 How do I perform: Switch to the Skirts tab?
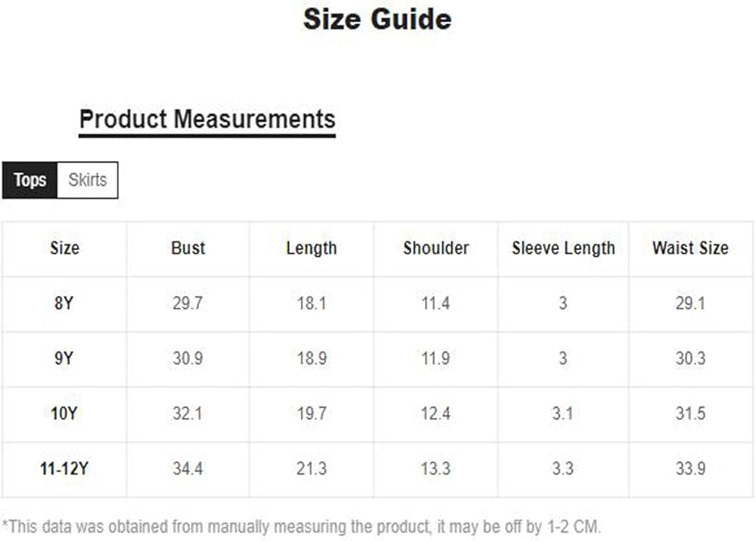[x=88, y=180]
